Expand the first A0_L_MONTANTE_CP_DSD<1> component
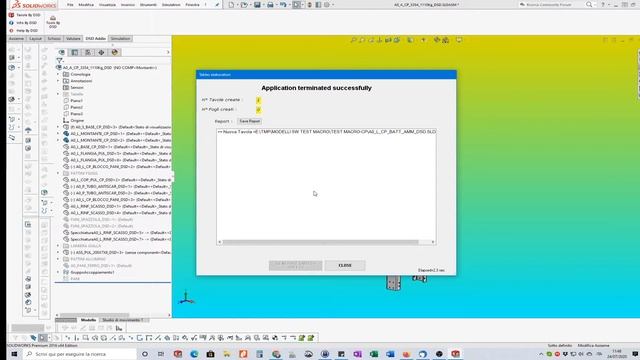This screenshot has height=360, width=640. pos(58,134)
